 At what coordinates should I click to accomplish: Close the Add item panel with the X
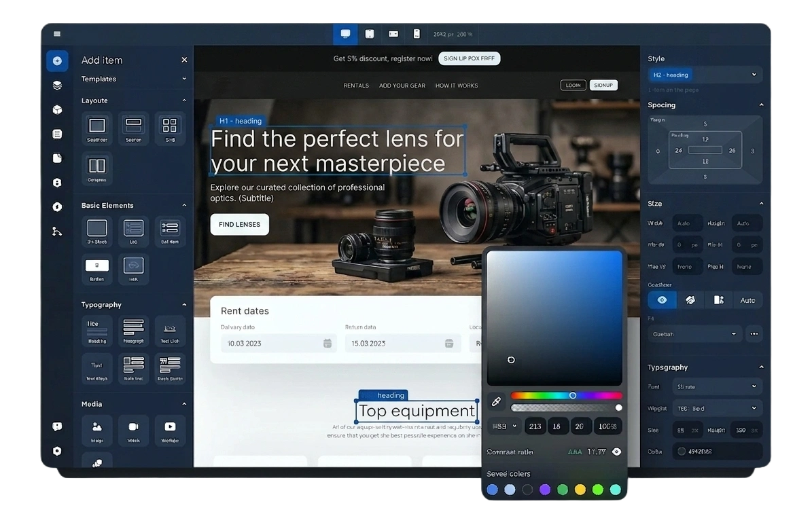pyautogui.click(x=183, y=60)
